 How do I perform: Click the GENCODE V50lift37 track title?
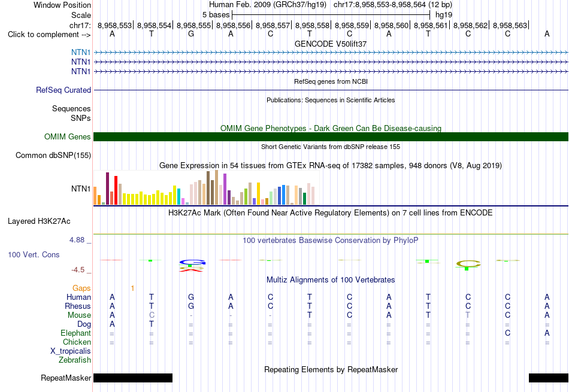coord(331,44)
